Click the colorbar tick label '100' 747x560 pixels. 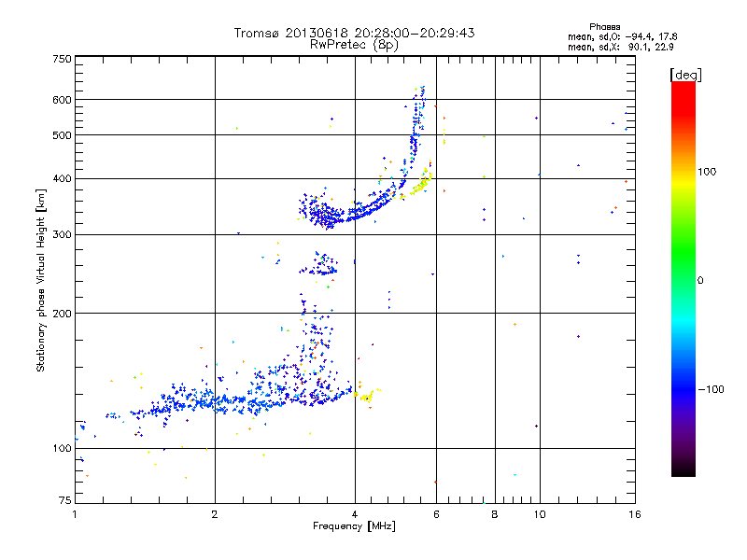(707, 172)
